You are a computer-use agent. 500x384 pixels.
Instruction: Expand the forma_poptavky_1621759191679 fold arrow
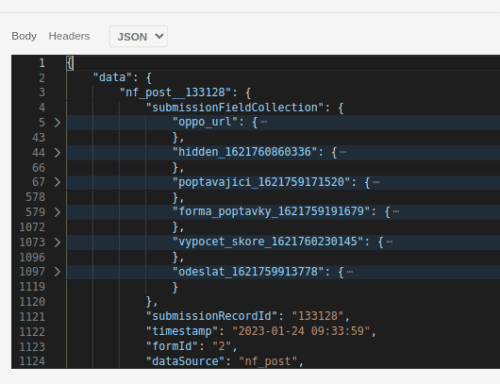point(57,212)
